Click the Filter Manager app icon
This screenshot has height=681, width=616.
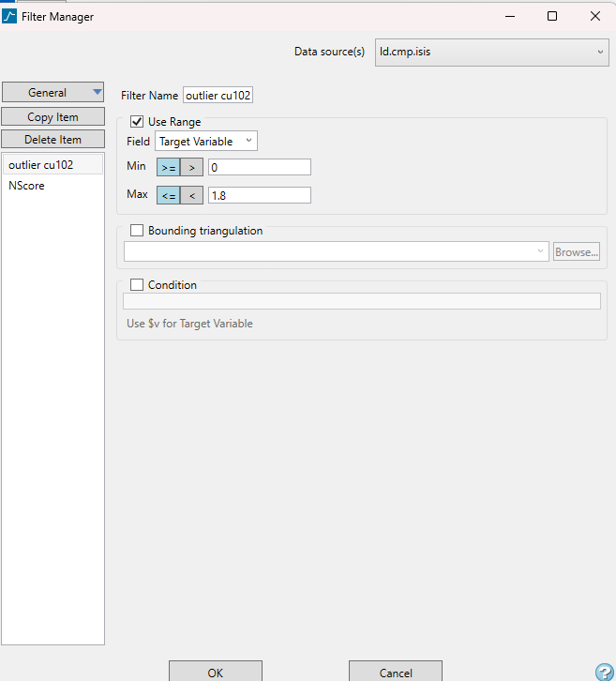tap(9, 17)
